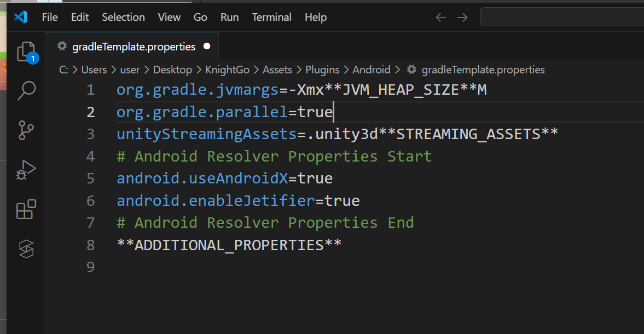Open the Edit menu
Screen dimensions: 644x334
[80, 18]
